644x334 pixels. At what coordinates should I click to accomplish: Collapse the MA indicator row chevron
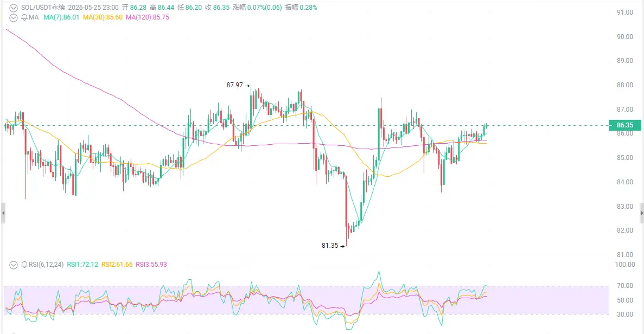[x=14, y=18]
